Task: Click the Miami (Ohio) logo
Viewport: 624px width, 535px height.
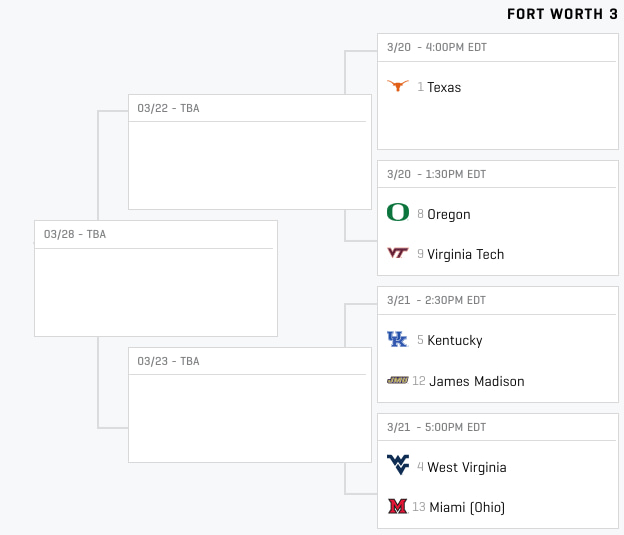Action: coord(398,507)
